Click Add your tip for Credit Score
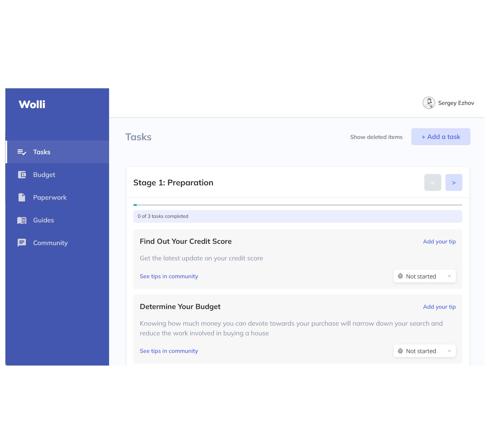Image resolution: width=487 pixels, height=448 pixels. click(x=439, y=242)
